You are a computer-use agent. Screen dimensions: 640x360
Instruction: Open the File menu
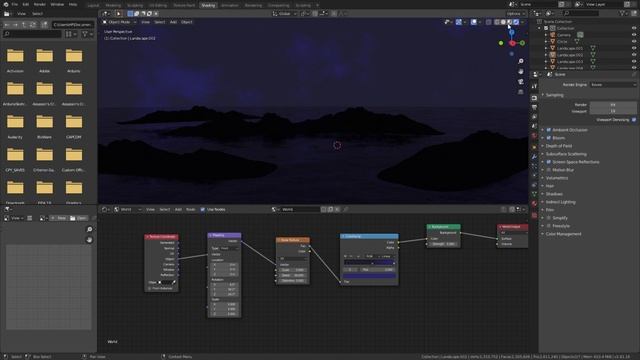[x=15, y=4]
